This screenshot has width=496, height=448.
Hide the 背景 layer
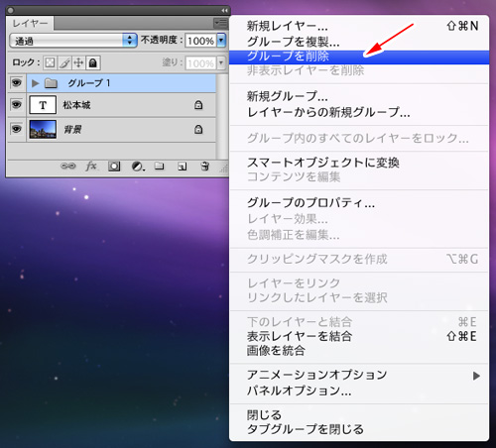click(16, 129)
